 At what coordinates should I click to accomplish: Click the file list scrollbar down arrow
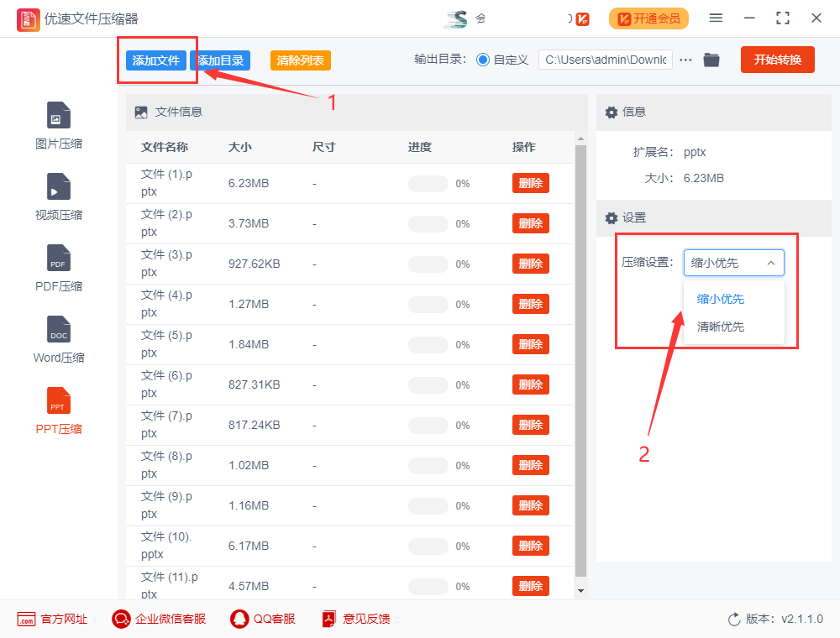[x=580, y=591]
